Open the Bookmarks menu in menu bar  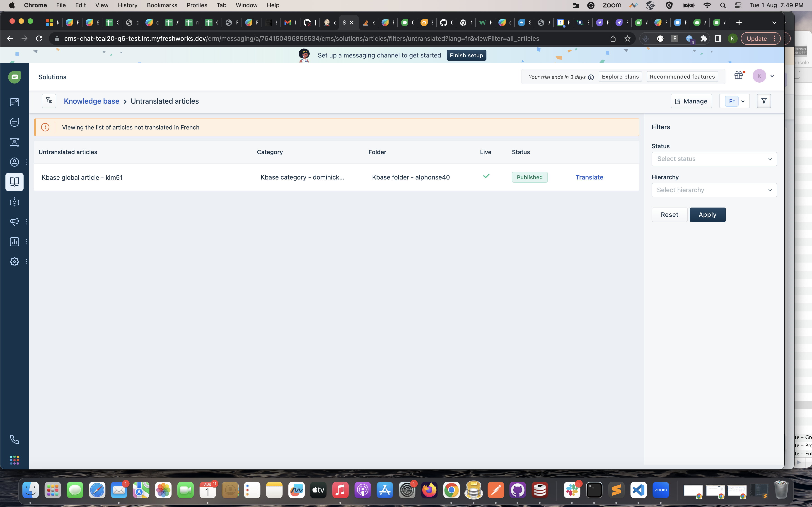click(162, 5)
